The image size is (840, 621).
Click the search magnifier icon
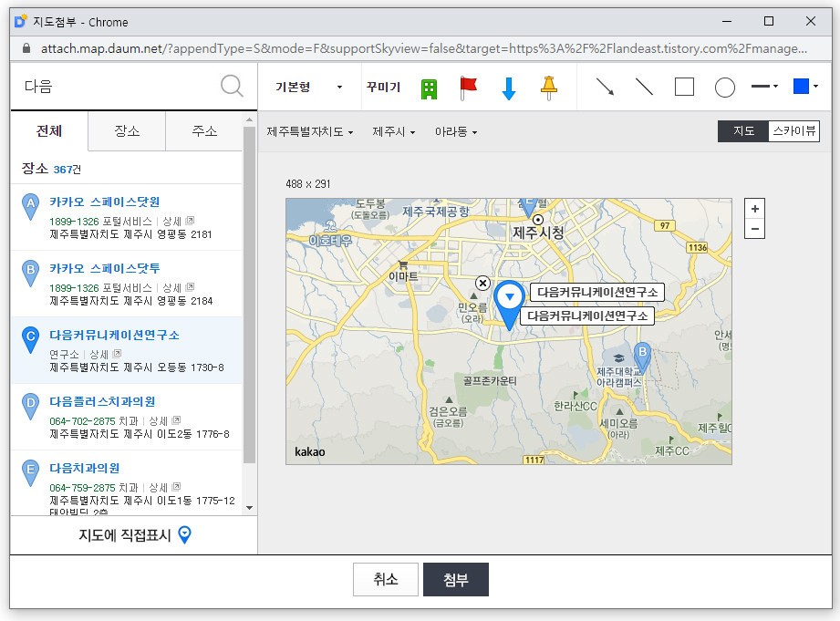point(232,87)
